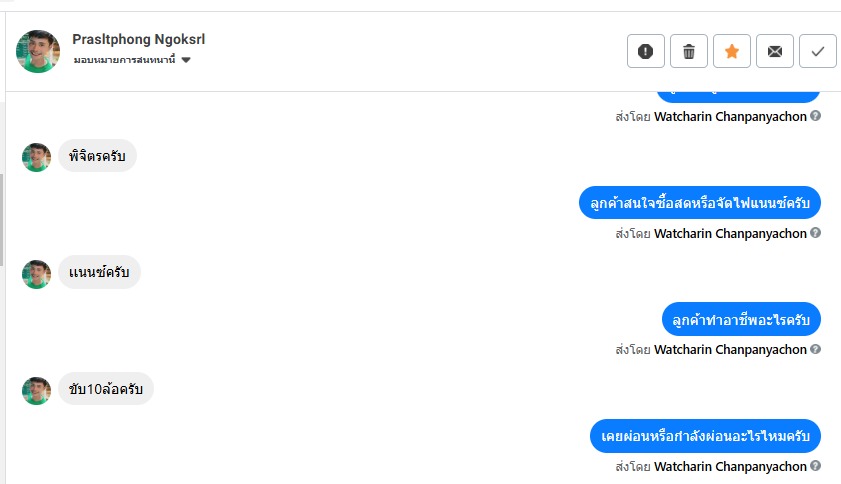This screenshot has width=841, height=484.
Task: Open the header profile picture
Action: click(x=38, y=51)
